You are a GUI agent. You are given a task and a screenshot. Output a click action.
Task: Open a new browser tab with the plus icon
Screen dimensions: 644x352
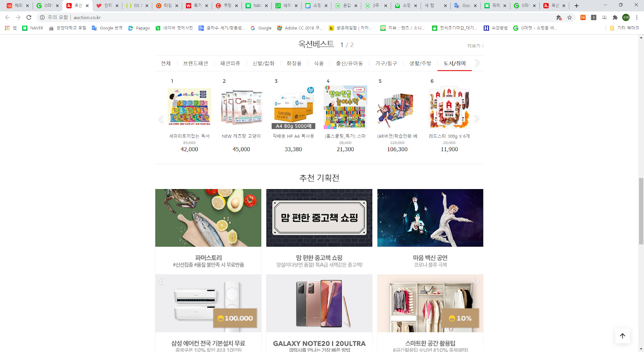tap(576, 6)
